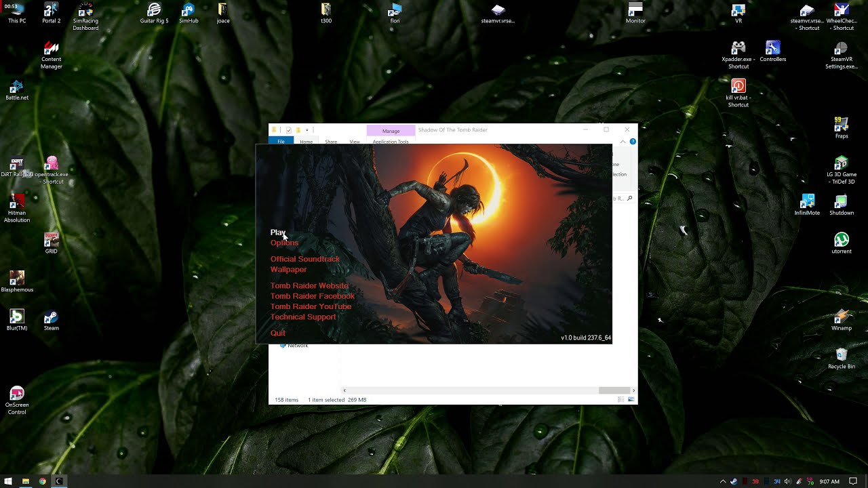Image resolution: width=868 pixels, height=488 pixels.
Task: Select the Guitar Rig 5 desktop icon
Action: tap(154, 14)
